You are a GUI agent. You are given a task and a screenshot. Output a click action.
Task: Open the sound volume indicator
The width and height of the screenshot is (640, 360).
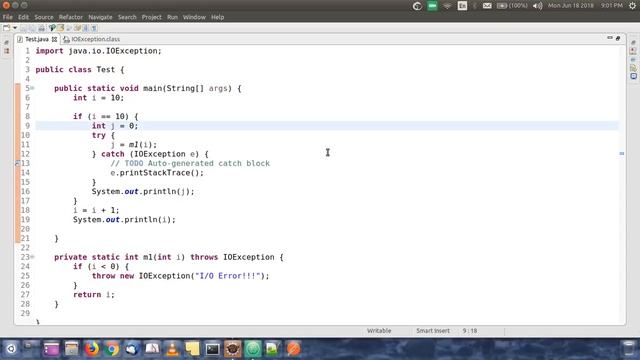tap(538, 6)
